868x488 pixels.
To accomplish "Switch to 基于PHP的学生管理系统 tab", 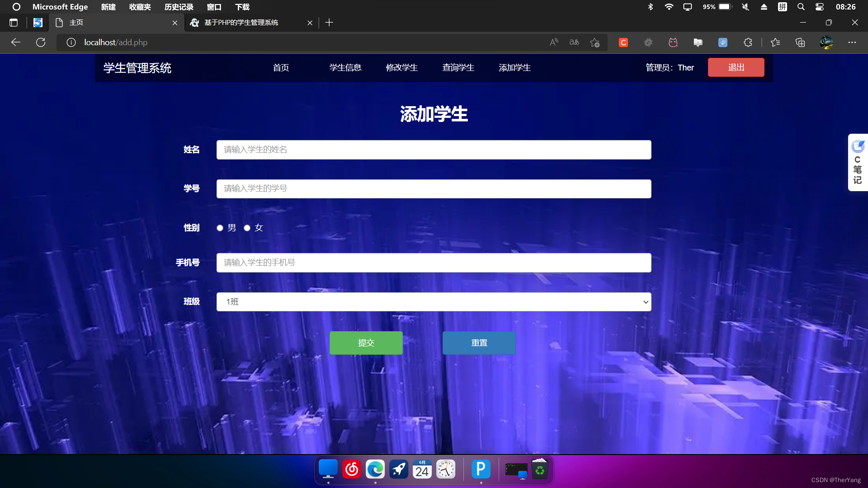I will pos(251,23).
